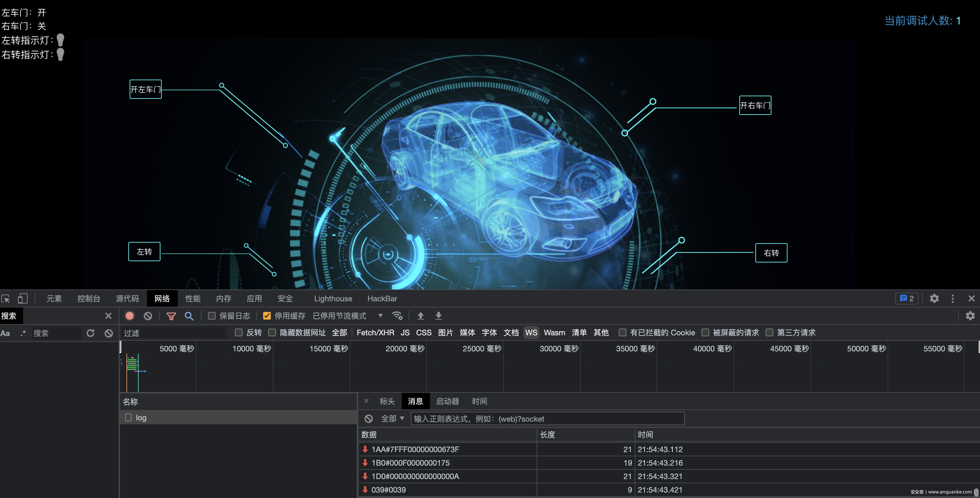Image resolution: width=980 pixels, height=498 pixels.
Task: Click the export HAR download arrow icon
Action: tap(438, 316)
